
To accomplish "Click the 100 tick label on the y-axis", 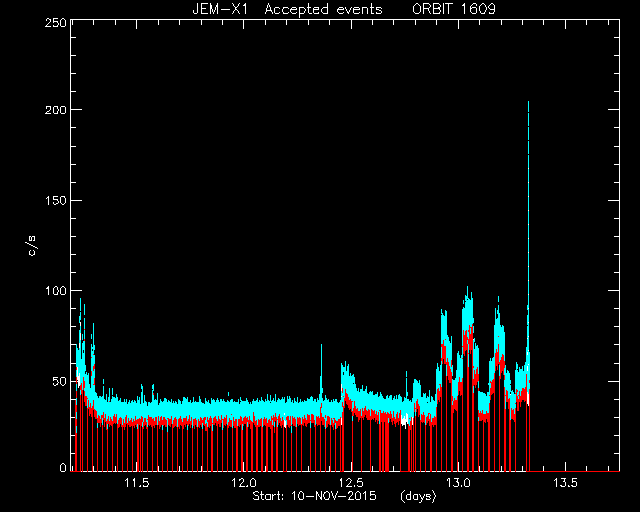I will click(x=56, y=291).
